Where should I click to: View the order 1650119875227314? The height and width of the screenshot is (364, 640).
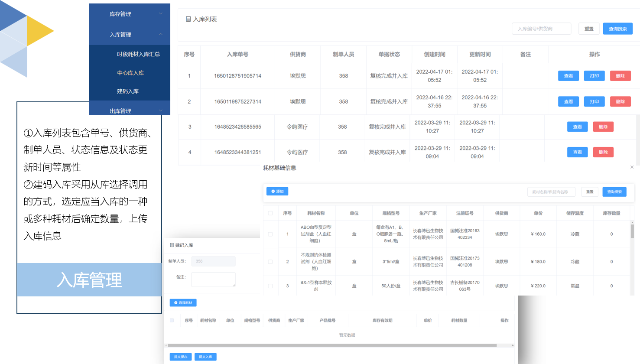tap(569, 101)
